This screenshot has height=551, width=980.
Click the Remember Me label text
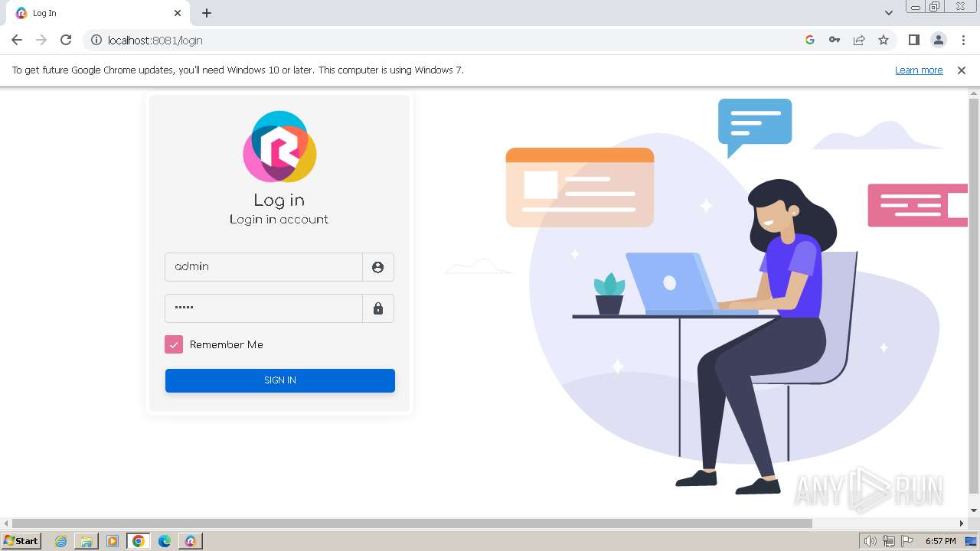pyautogui.click(x=227, y=344)
